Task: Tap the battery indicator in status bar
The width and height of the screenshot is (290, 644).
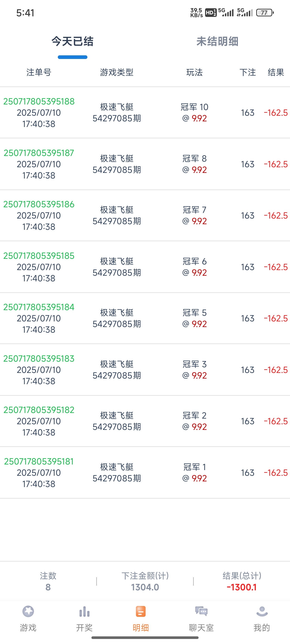Action: click(265, 13)
